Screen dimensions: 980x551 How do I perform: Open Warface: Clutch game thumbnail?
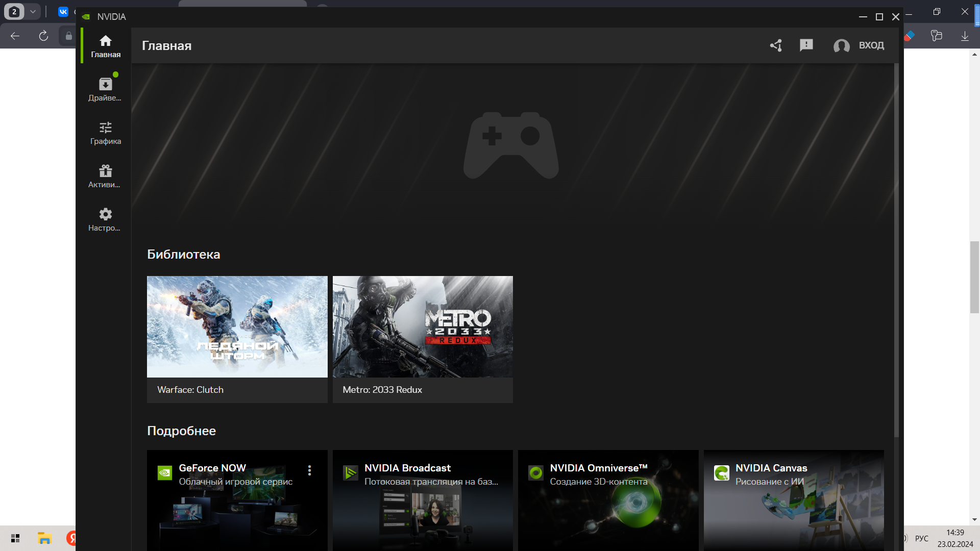pos(237,327)
